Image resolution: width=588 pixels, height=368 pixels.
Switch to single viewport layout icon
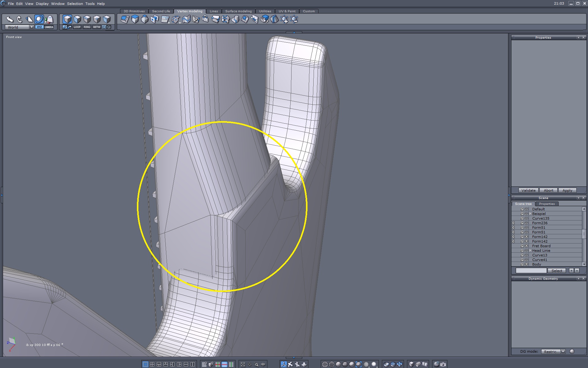(x=145, y=364)
